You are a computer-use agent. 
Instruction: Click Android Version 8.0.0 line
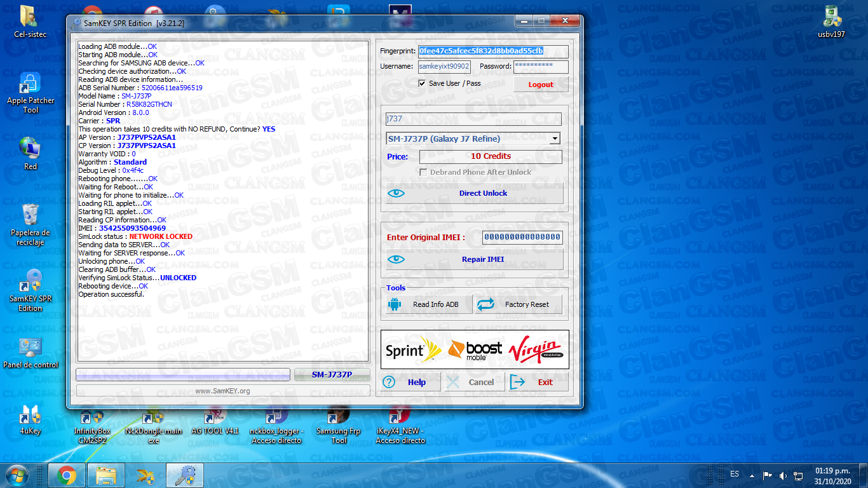click(114, 112)
